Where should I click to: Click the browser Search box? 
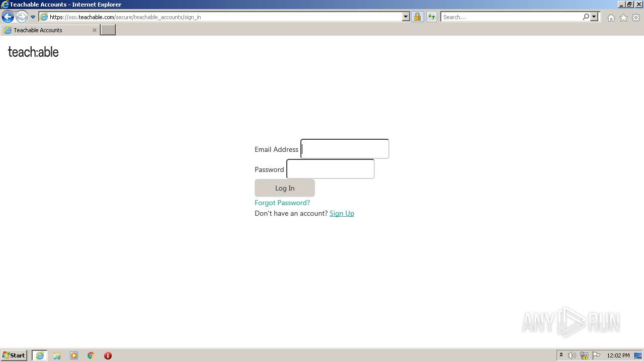pos(511,17)
